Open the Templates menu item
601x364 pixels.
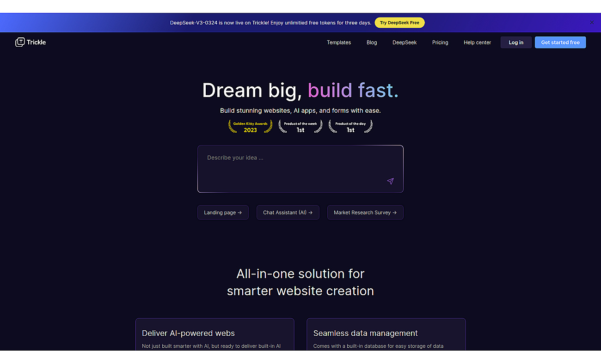[339, 42]
